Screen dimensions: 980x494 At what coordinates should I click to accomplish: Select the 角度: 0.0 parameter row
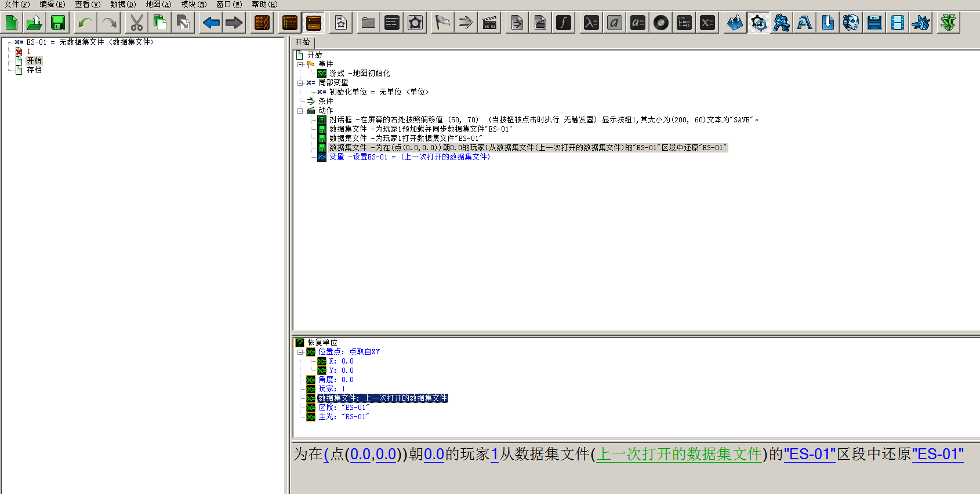pyautogui.click(x=336, y=380)
